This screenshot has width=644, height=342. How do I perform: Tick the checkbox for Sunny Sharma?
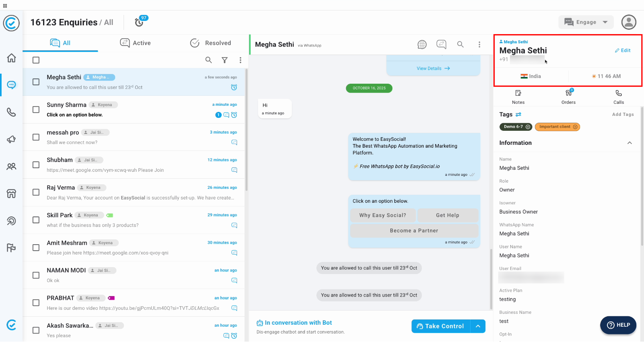point(36,109)
